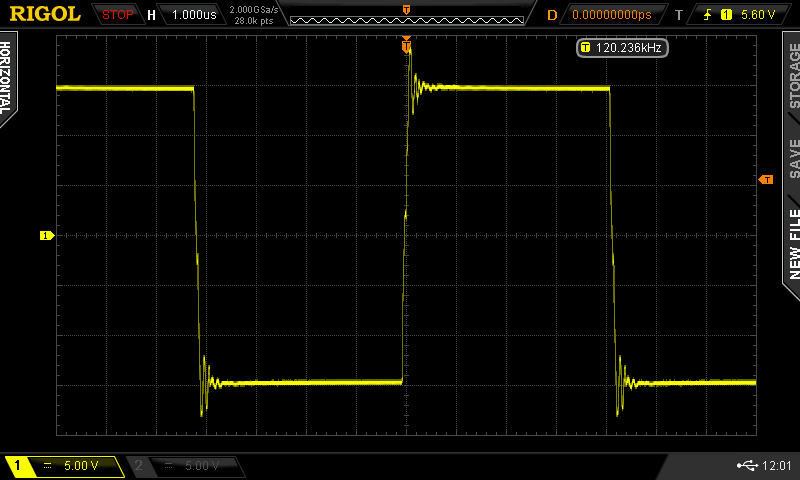The width and height of the screenshot is (800, 480).
Task: Click the T trigger icon in top bar
Action: point(679,15)
